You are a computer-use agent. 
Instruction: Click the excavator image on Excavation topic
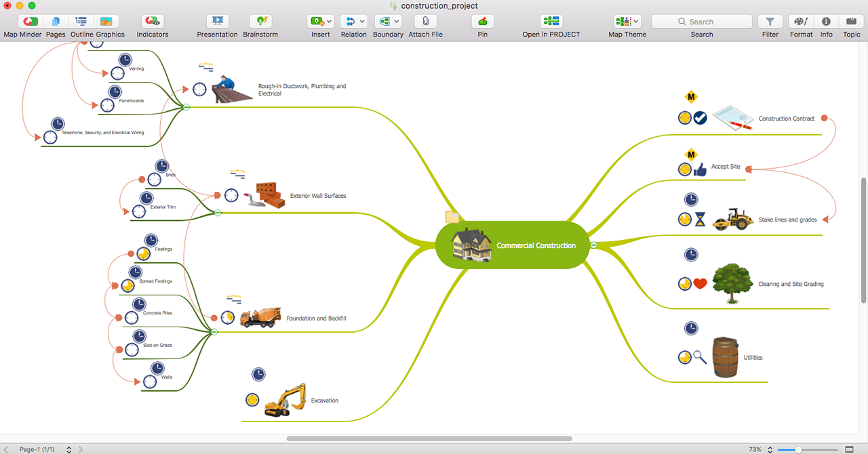(285, 400)
